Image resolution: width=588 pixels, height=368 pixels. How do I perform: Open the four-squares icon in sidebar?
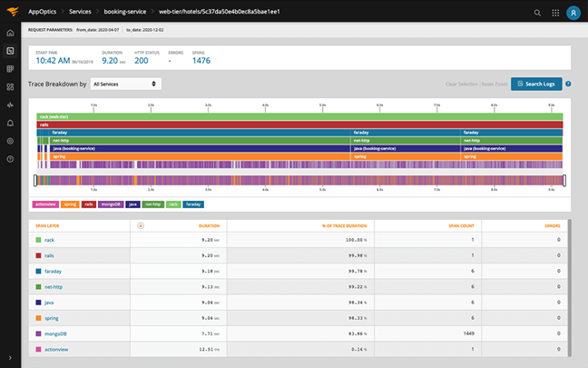(10, 86)
